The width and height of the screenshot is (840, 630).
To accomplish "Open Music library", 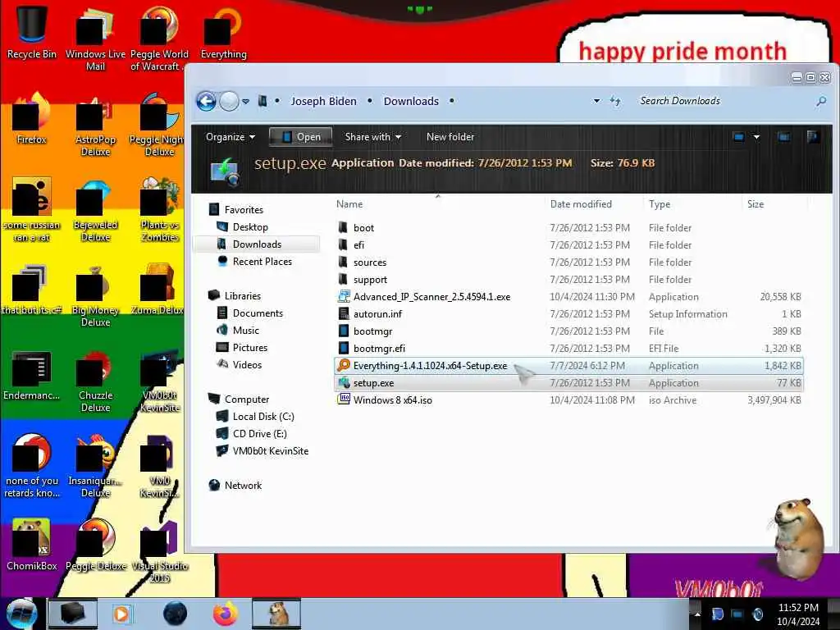I will pyautogui.click(x=246, y=331).
